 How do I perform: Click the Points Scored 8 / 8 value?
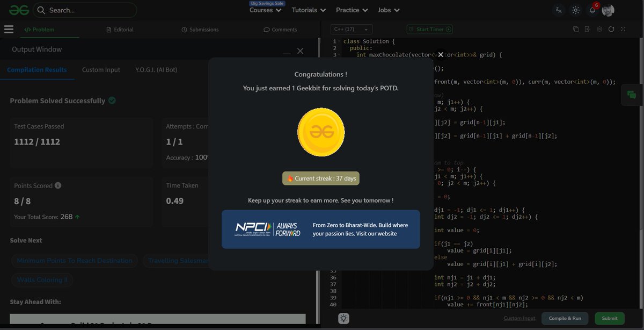coord(23,201)
